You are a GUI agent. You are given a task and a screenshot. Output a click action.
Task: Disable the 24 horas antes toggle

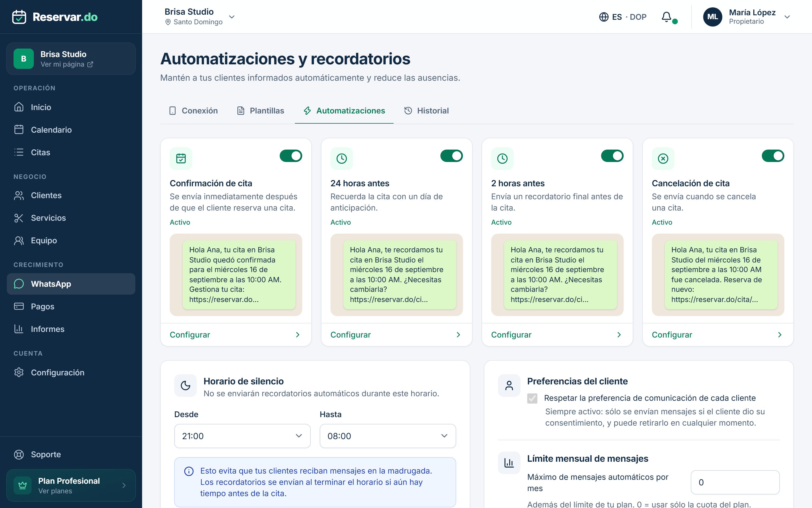452,156
